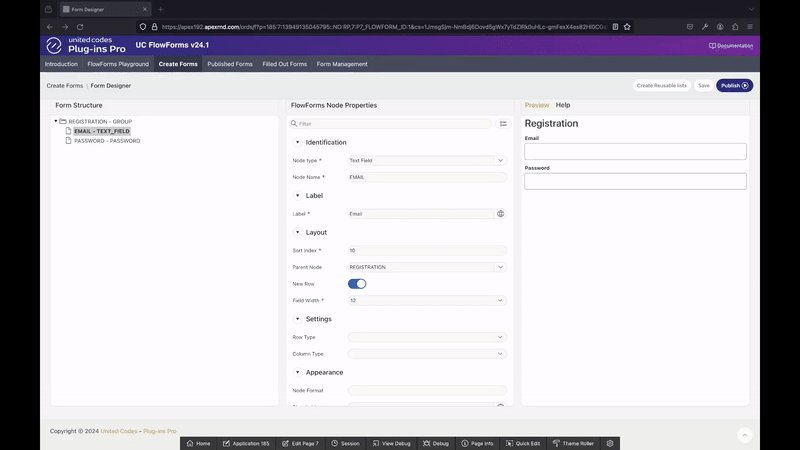Click the PASSWORD node file icon
Viewport: 800px width, 450px height.
[68, 141]
